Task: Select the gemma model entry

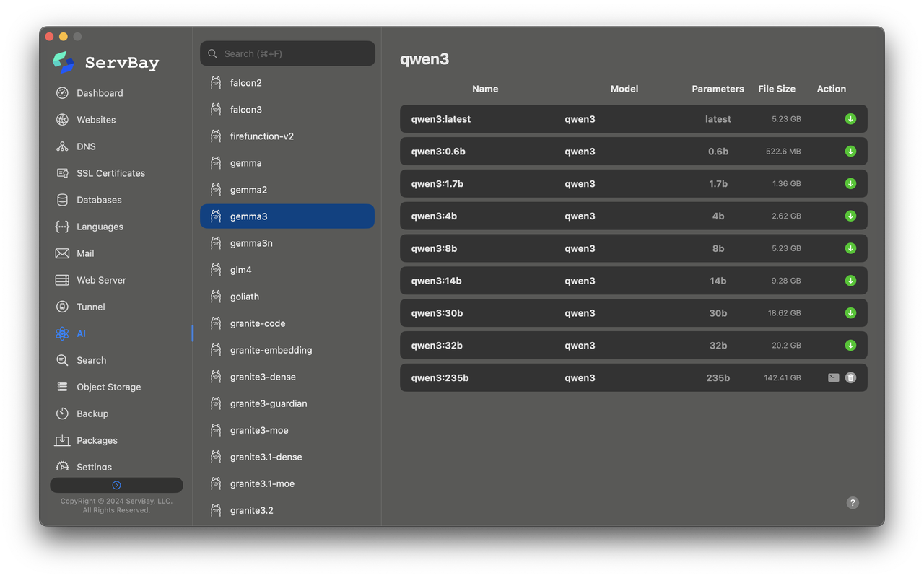Action: tap(287, 163)
